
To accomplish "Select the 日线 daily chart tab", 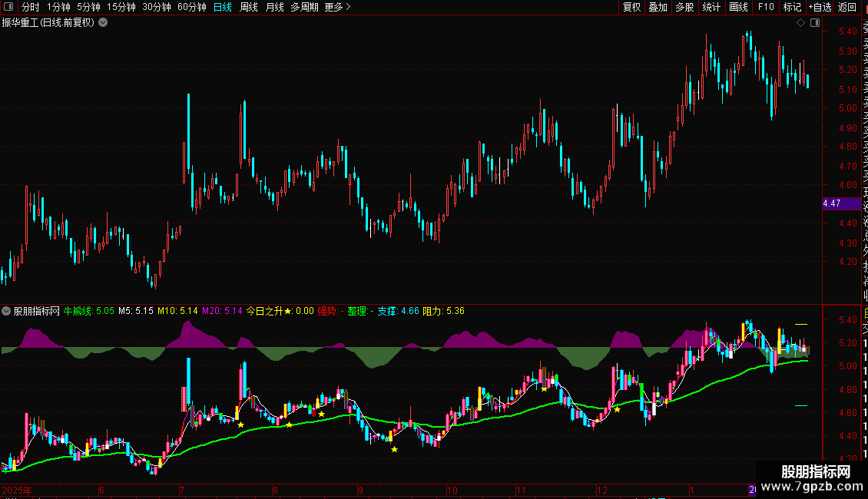I will [223, 7].
